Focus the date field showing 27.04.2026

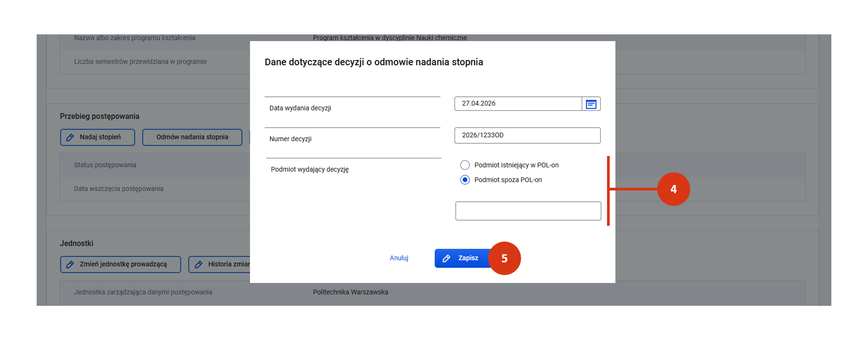click(517, 104)
